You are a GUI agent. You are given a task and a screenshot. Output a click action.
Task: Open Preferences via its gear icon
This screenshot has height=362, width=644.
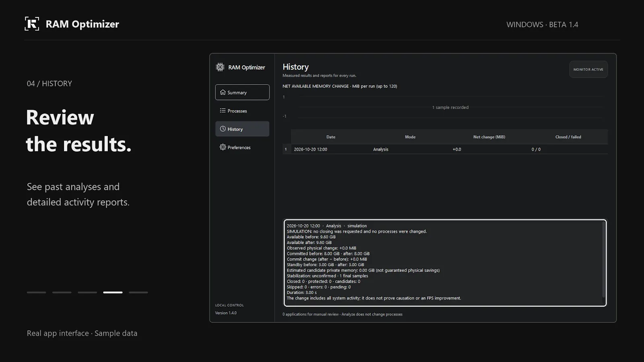pyautogui.click(x=223, y=147)
